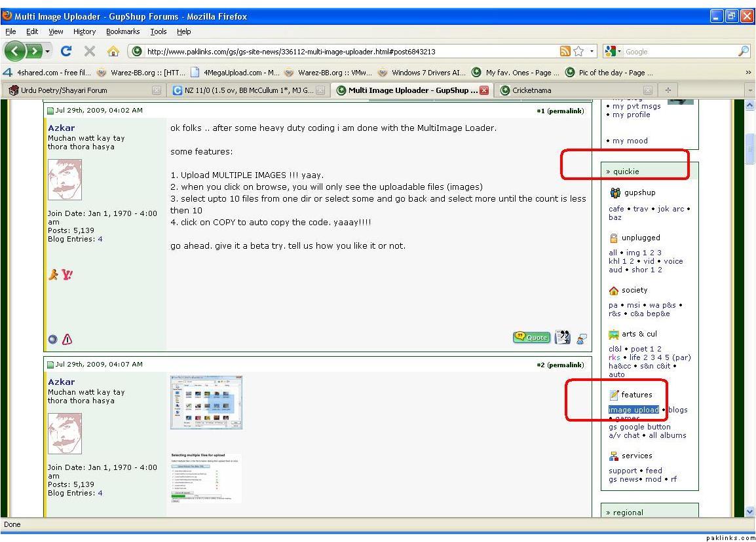Click the RSS feed icon in address bar
756x542 pixels.
565,52
